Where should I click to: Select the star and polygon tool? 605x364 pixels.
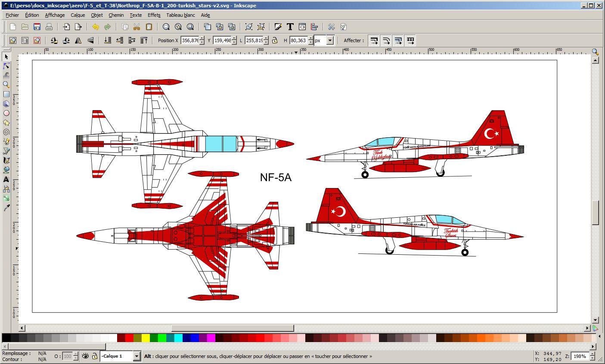coord(6,123)
